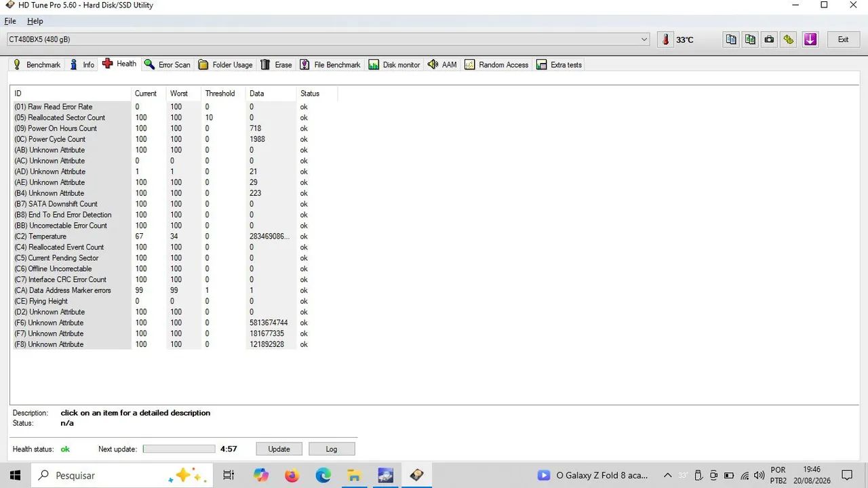Open the CT480BX5 drive selection dropdown
868x488 pixels.
(329, 39)
